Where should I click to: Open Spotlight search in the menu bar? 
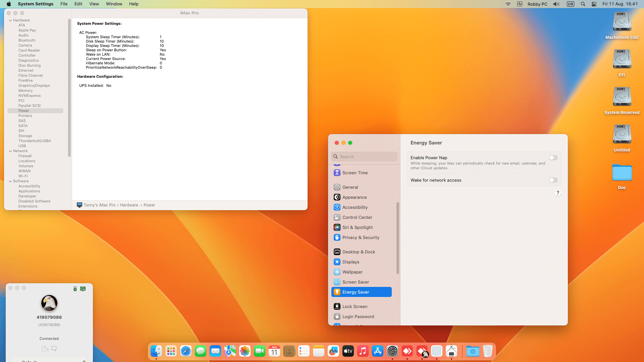(x=583, y=4)
